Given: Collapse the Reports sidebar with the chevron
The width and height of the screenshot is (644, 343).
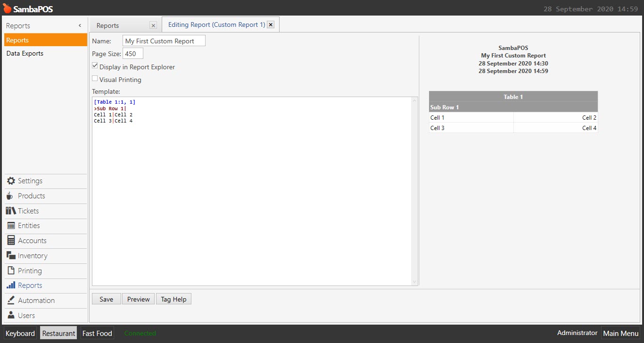Looking at the screenshot, I should coord(80,25).
